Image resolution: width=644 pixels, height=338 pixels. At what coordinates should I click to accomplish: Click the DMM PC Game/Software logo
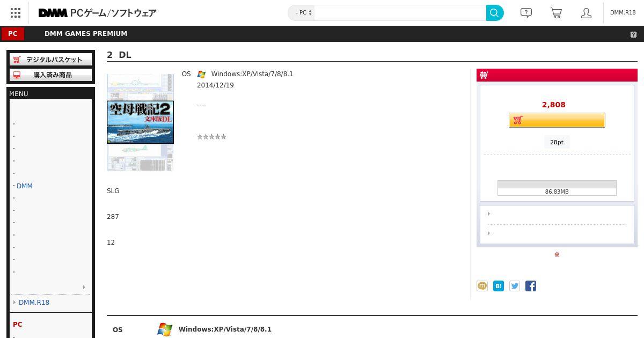coord(97,13)
